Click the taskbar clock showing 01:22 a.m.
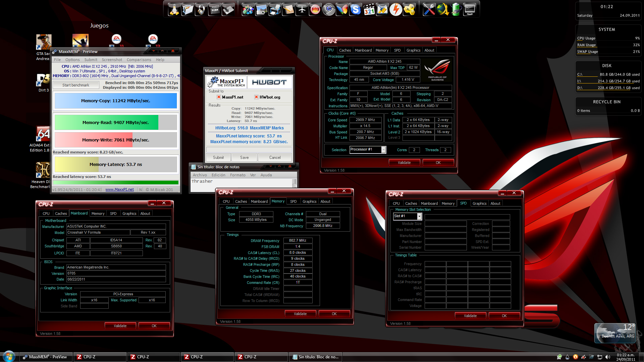This screenshot has height=362, width=644. [x=626, y=357]
